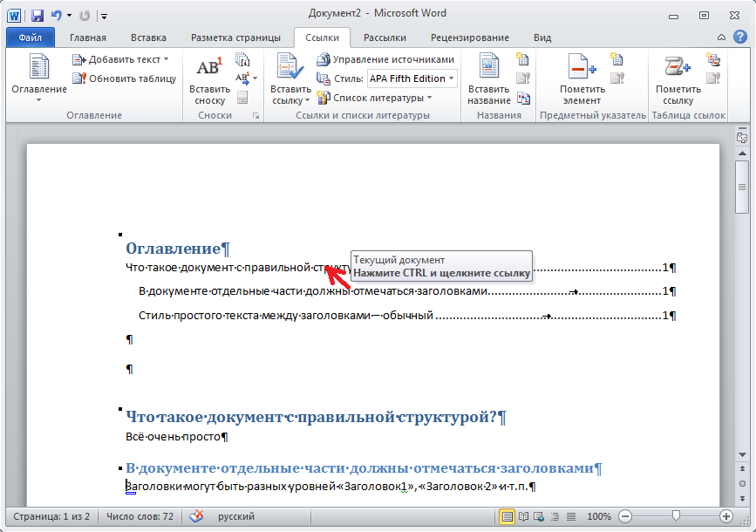Switch to Print Layout view

(x=507, y=516)
